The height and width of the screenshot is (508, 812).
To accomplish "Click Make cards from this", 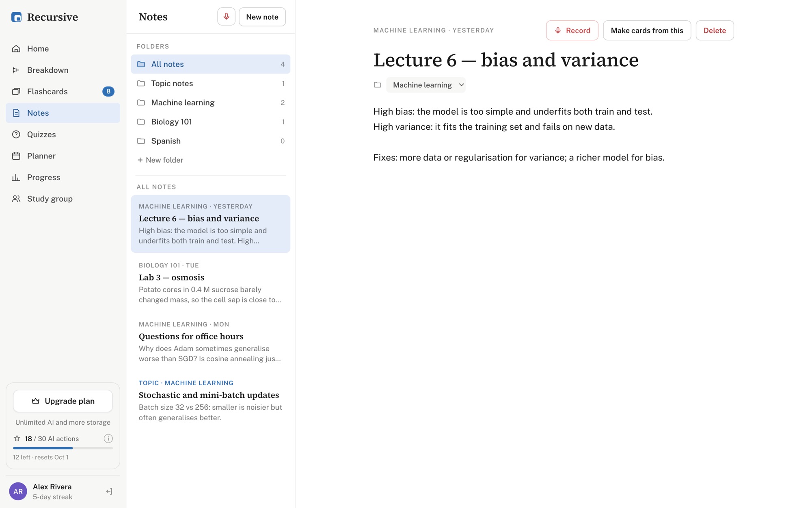I will 647,30.
